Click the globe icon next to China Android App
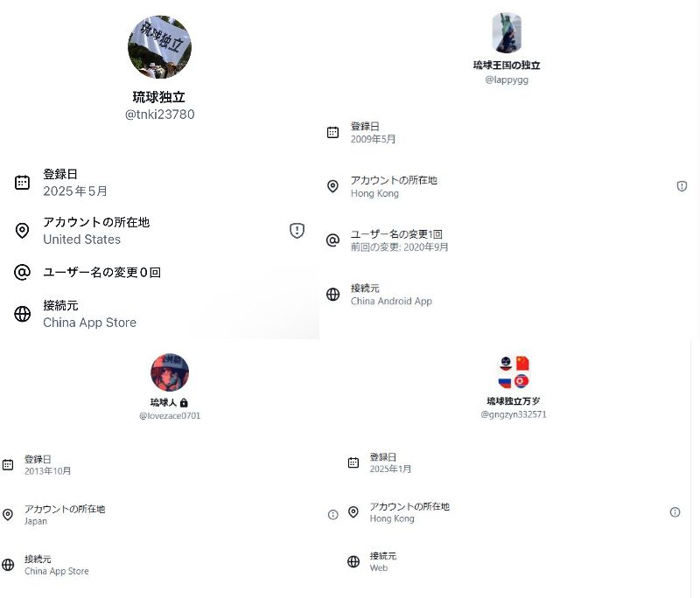Viewport: 700px width, 598px height. (333, 295)
